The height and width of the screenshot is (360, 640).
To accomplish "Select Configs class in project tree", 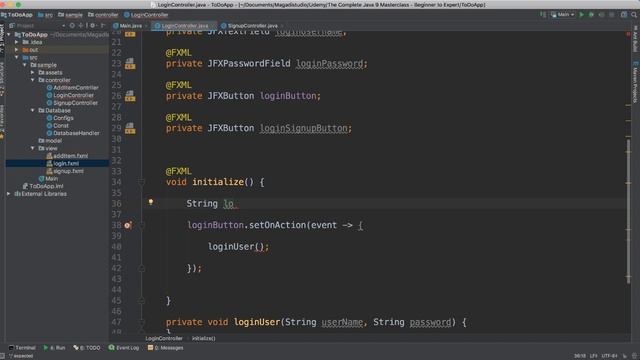I will point(60,118).
